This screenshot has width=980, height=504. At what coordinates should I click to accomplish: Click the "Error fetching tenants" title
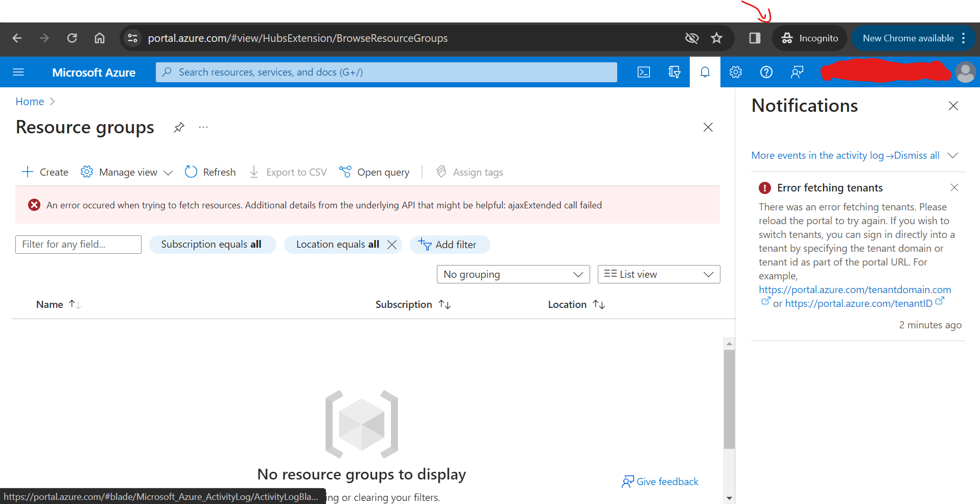[x=830, y=188]
